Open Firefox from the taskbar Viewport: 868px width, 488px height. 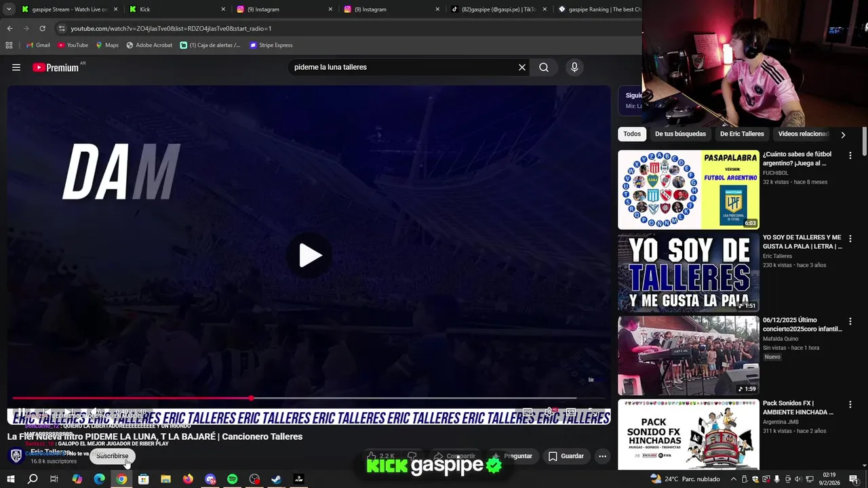click(188, 479)
